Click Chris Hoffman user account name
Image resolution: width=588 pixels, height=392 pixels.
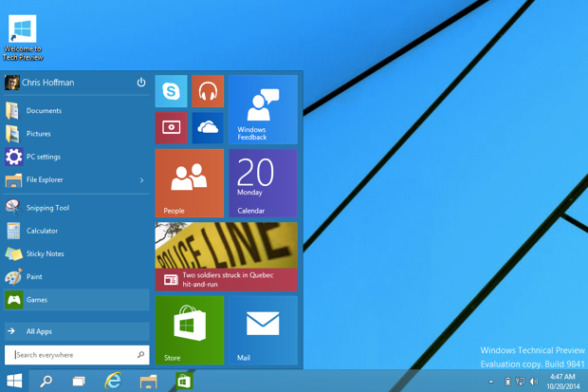(47, 83)
